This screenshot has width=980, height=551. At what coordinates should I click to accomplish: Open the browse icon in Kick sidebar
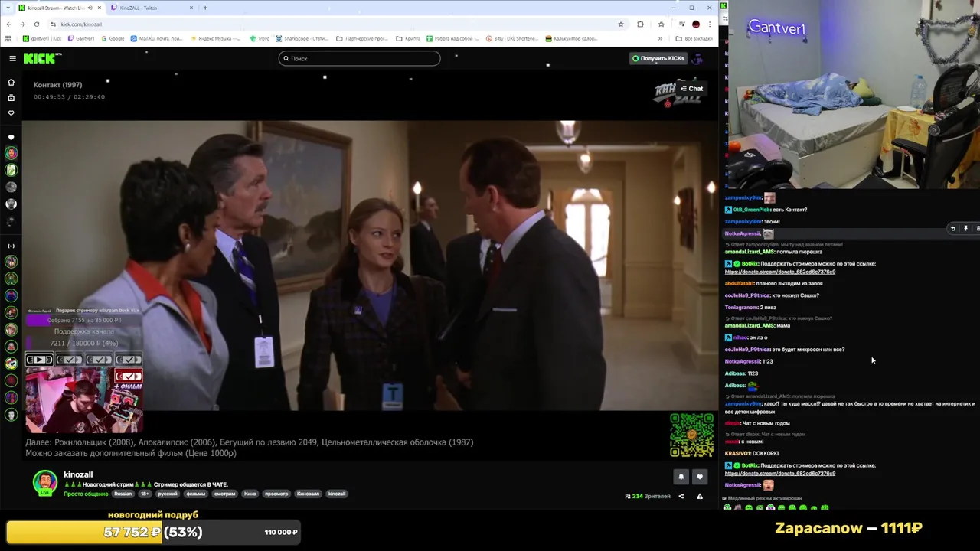pyautogui.click(x=11, y=98)
